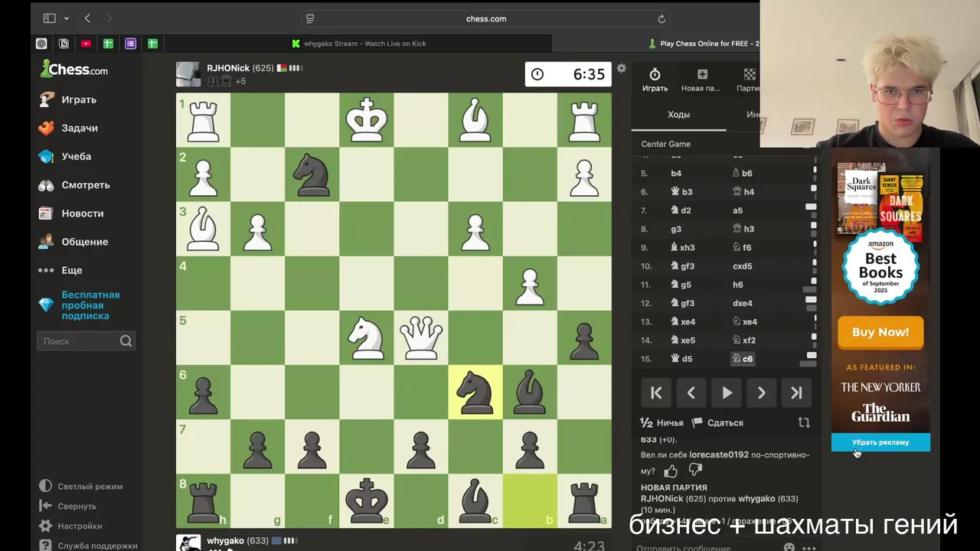Open the Бесплатная пробная подписка offer
980x551 pixels.
[80, 305]
